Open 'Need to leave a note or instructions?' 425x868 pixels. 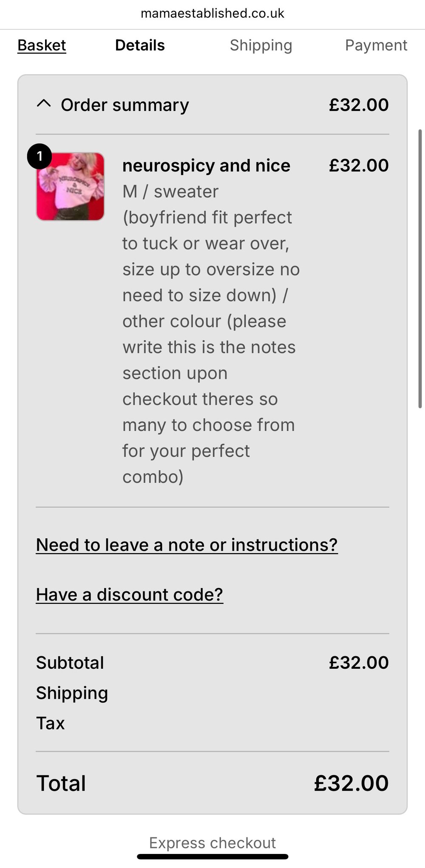coord(187,545)
